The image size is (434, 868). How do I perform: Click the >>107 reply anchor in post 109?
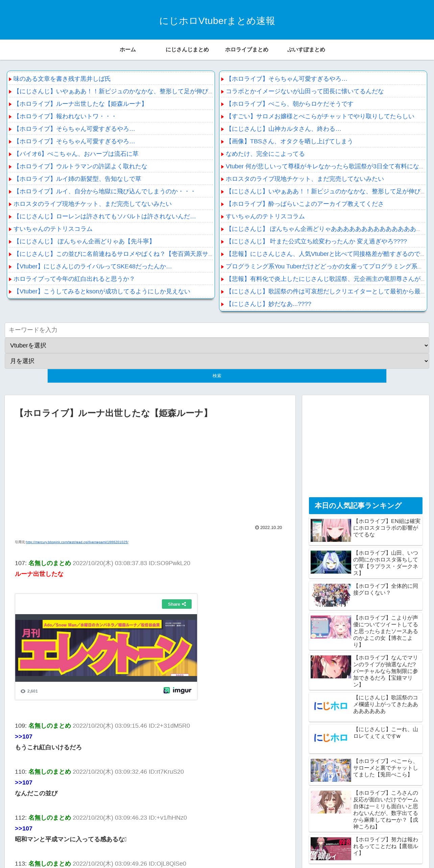[x=24, y=737]
